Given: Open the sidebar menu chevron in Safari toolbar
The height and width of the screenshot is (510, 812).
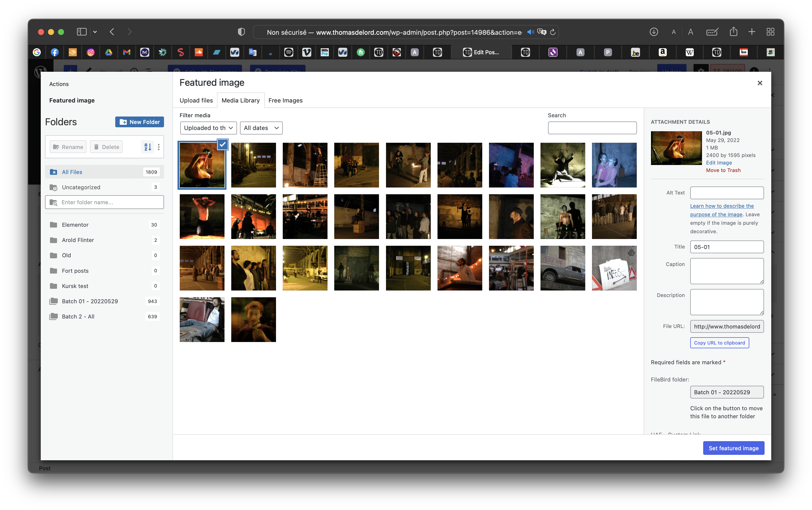Looking at the screenshot, I should pos(95,32).
